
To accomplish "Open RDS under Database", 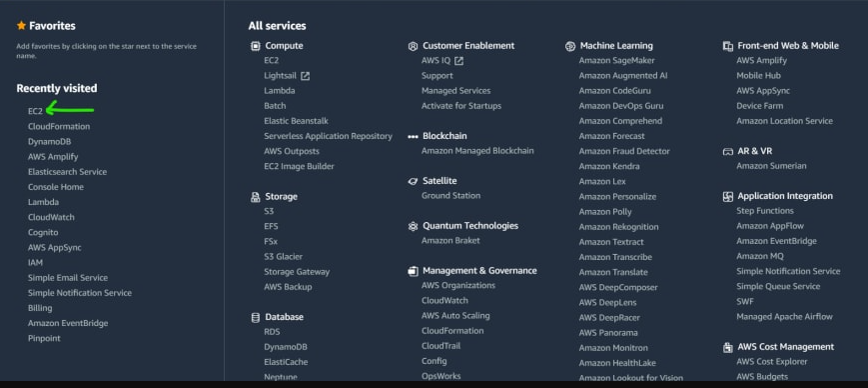I will (x=272, y=332).
